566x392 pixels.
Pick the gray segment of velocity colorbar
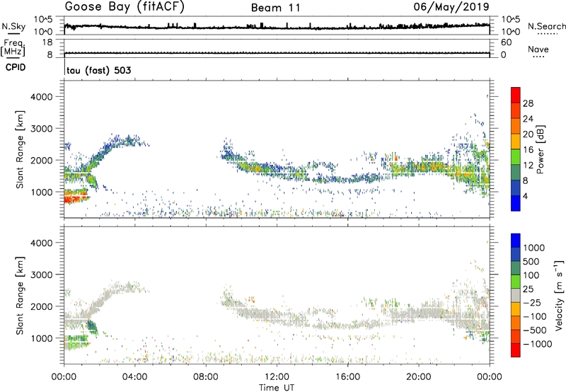click(x=516, y=296)
